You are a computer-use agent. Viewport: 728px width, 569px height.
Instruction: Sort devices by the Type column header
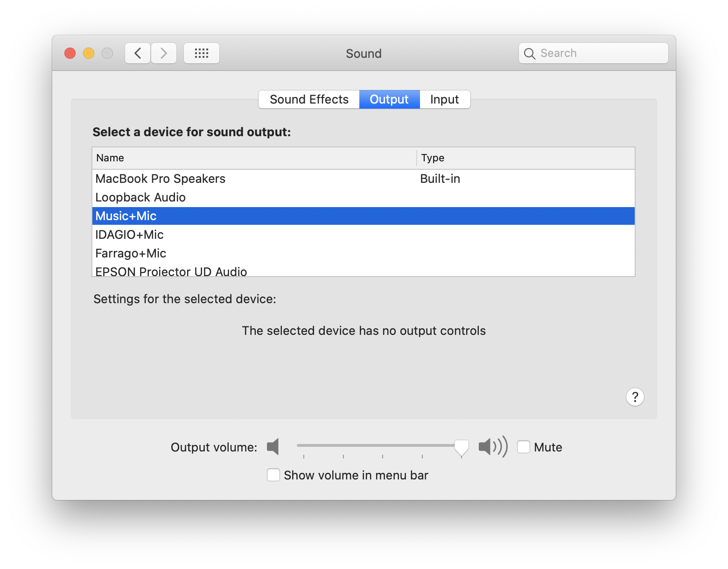526,158
